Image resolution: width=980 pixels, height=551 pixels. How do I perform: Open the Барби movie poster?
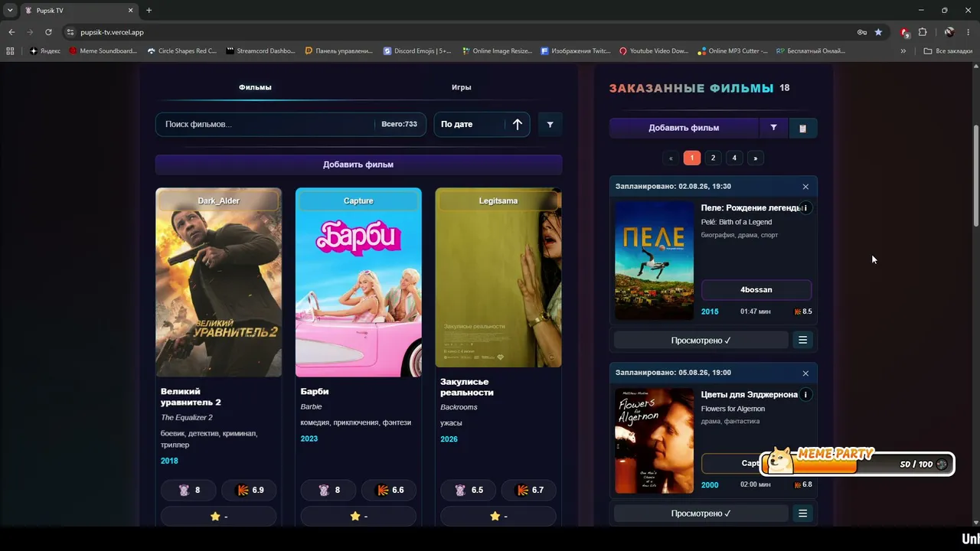click(358, 282)
